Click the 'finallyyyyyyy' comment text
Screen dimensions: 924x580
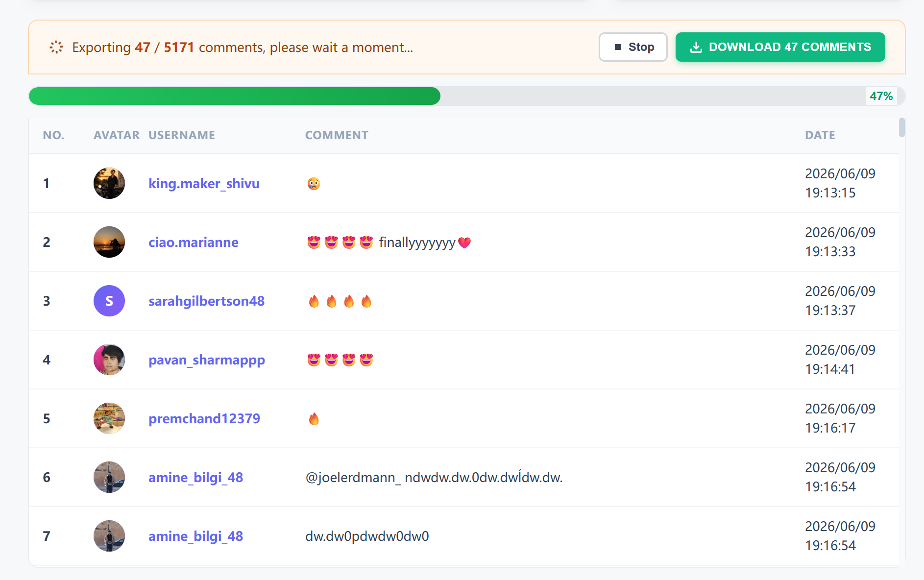point(417,242)
